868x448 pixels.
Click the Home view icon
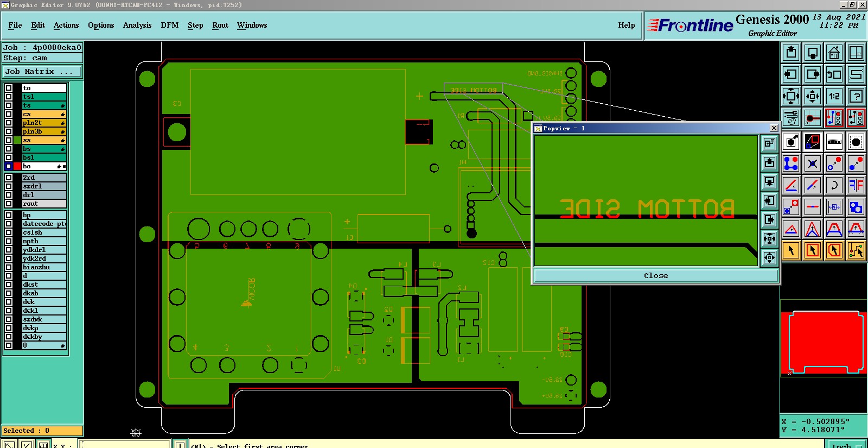tap(834, 53)
